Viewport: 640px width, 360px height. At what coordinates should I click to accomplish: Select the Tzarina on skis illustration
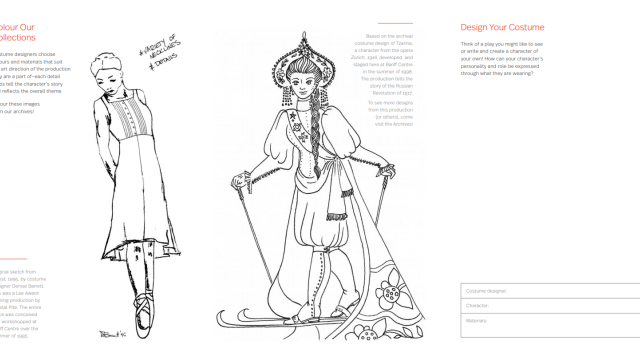click(x=320, y=186)
